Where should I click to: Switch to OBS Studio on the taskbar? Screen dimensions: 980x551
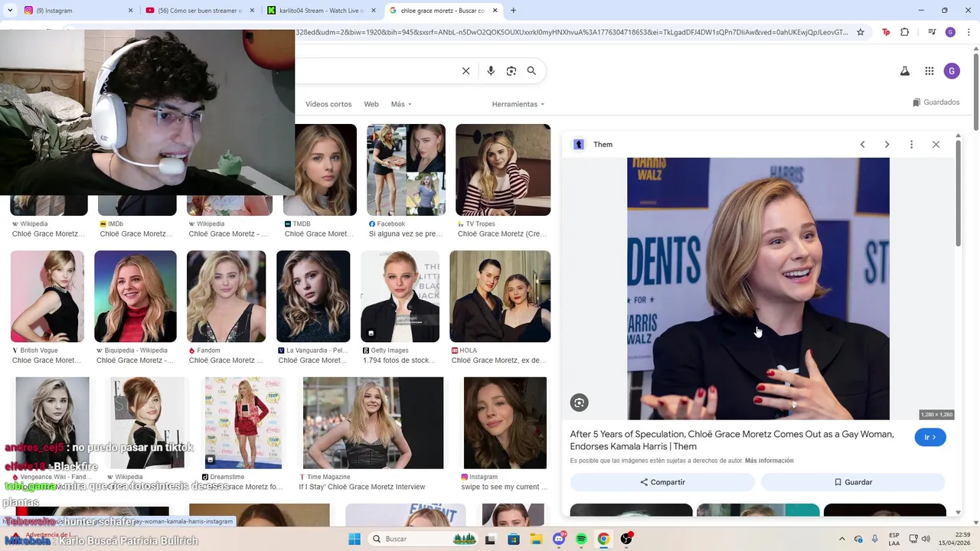[x=626, y=539]
